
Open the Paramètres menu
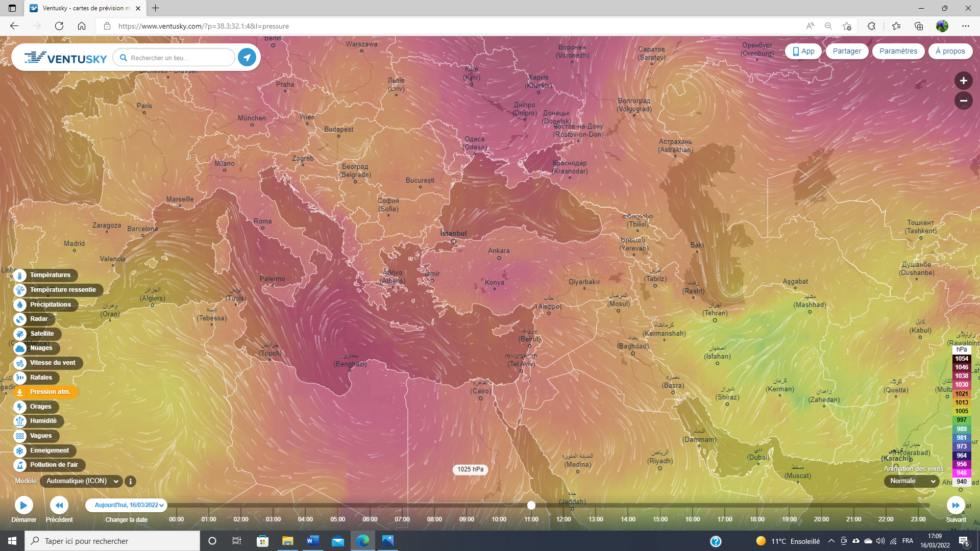898,52
